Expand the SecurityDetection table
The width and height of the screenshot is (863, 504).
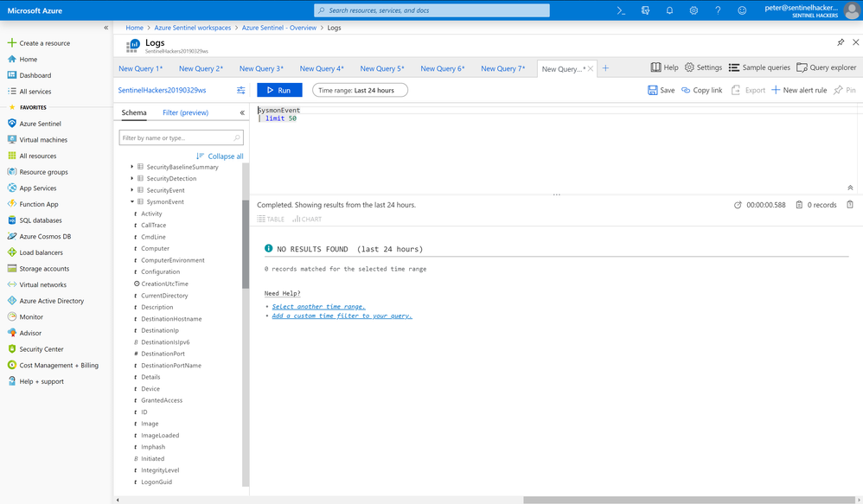[x=132, y=178]
